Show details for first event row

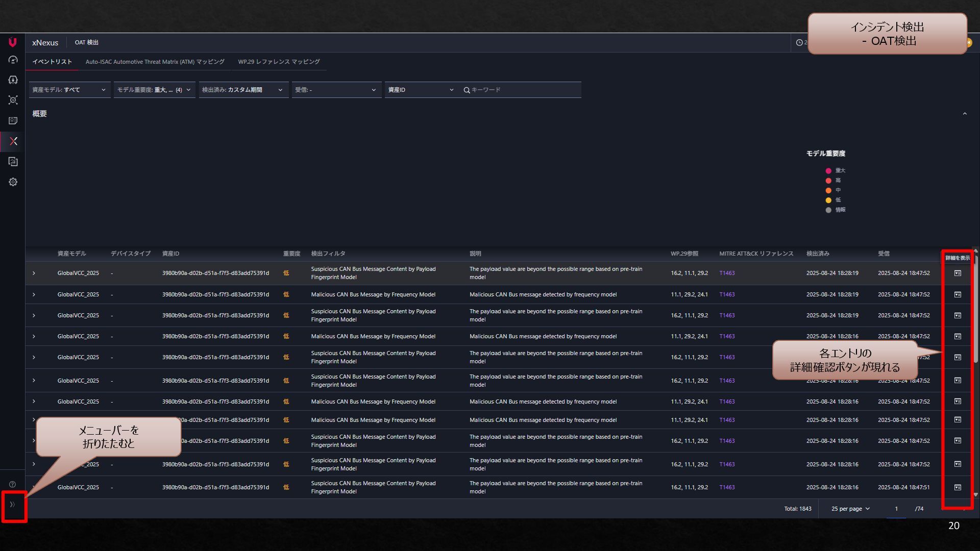(958, 273)
